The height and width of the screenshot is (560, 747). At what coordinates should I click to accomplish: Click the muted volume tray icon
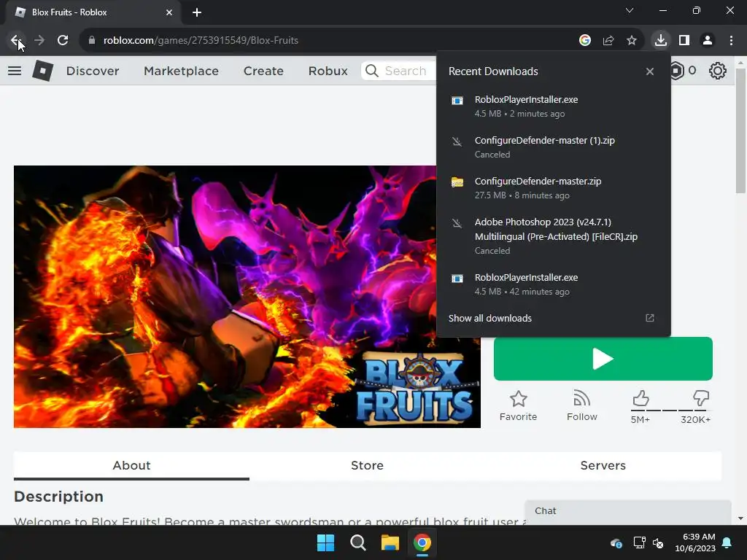(658, 542)
